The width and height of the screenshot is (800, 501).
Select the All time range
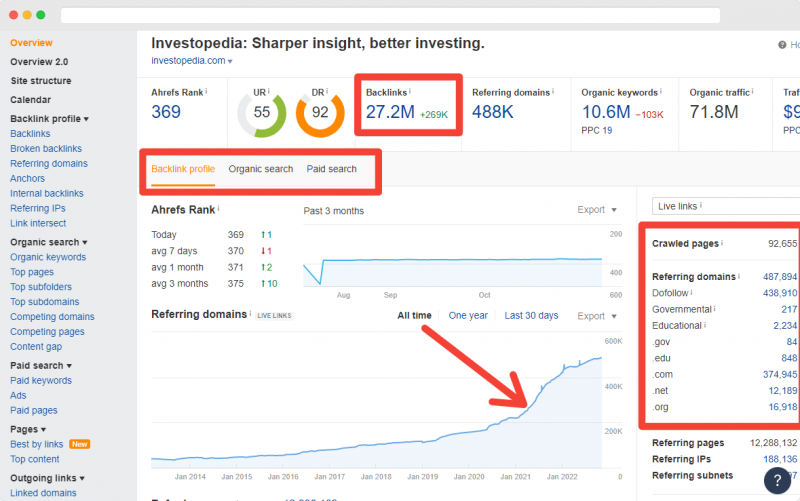pyautogui.click(x=414, y=315)
